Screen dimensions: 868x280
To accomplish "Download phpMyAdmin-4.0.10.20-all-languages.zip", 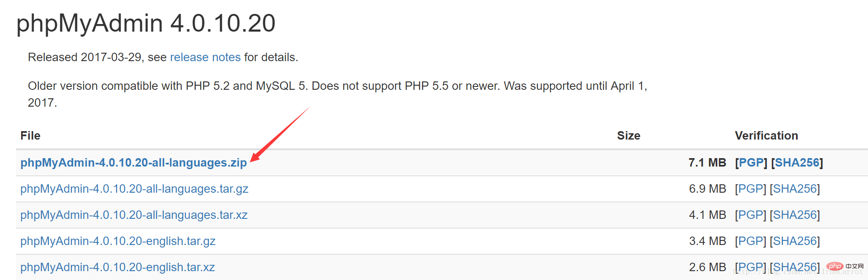I will point(134,162).
